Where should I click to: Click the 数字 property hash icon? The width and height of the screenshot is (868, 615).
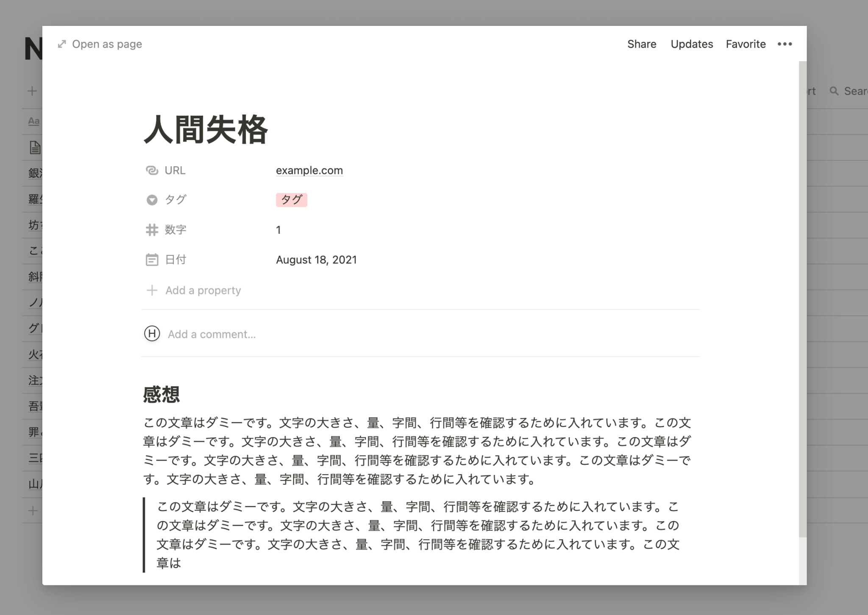pos(152,229)
